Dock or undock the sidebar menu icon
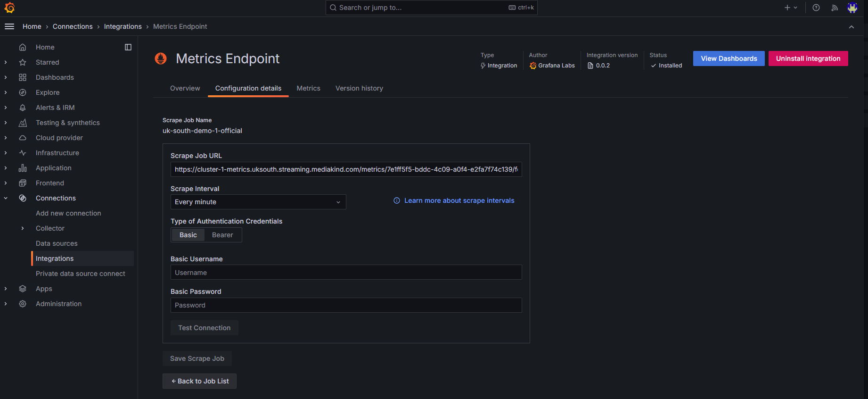868x399 pixels. pos(128,47)
